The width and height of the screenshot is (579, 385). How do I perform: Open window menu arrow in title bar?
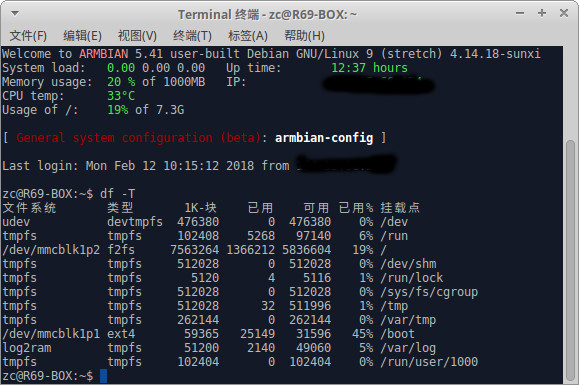coord(15,13)
